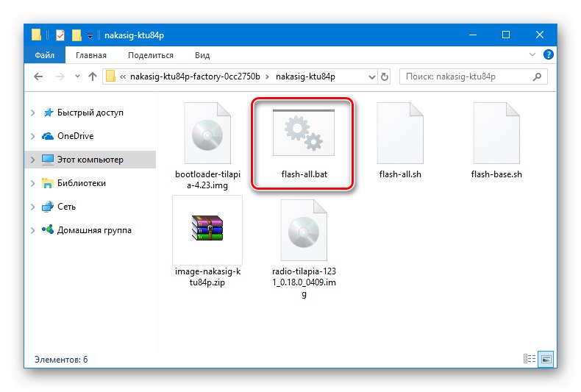Screen dimensions: 581x392
Task: Open address bar history dropdown
Action: click(372, 77)
